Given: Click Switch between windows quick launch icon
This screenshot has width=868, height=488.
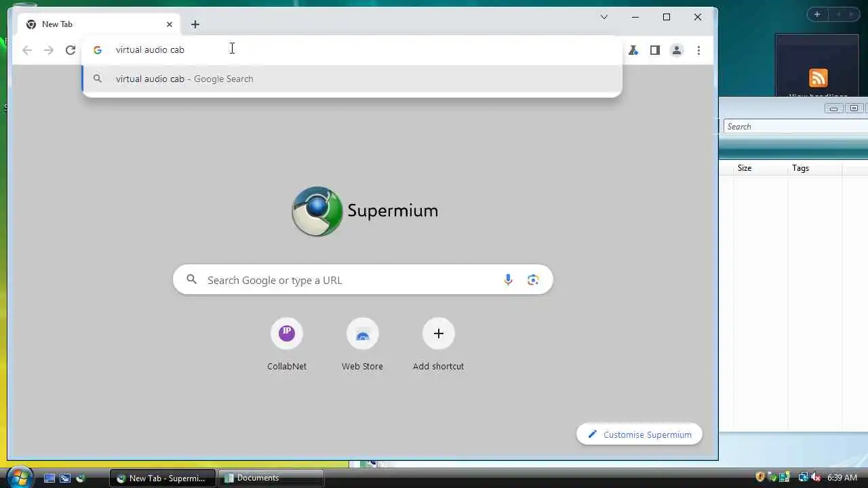Looking at the screenshot, I should tap(65, 478).
